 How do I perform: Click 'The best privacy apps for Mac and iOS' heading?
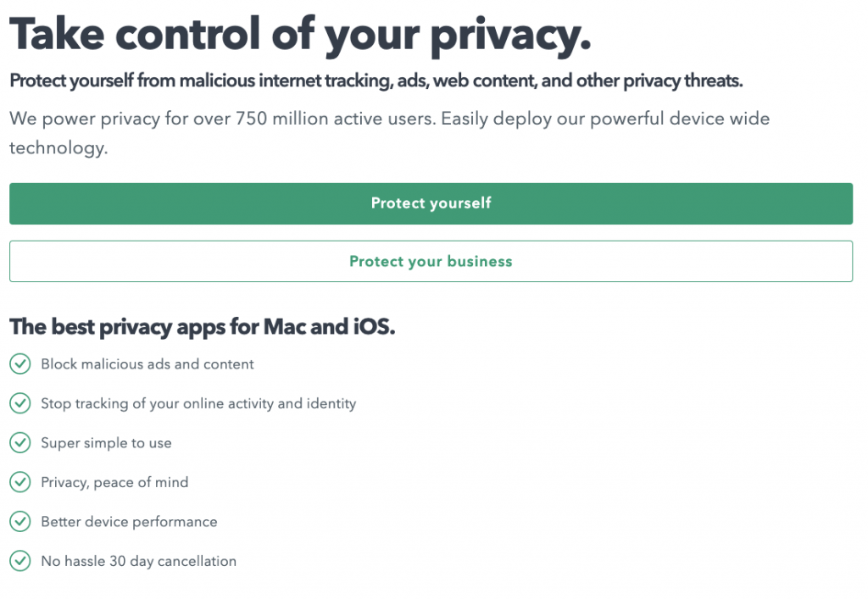point(202,326)
